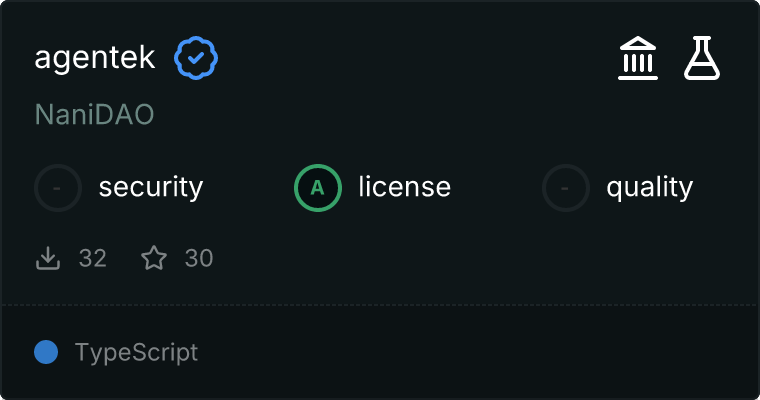Click the blue verified badge icon
This screenshot has width=760, height=400.
click(x=197, y=59)
